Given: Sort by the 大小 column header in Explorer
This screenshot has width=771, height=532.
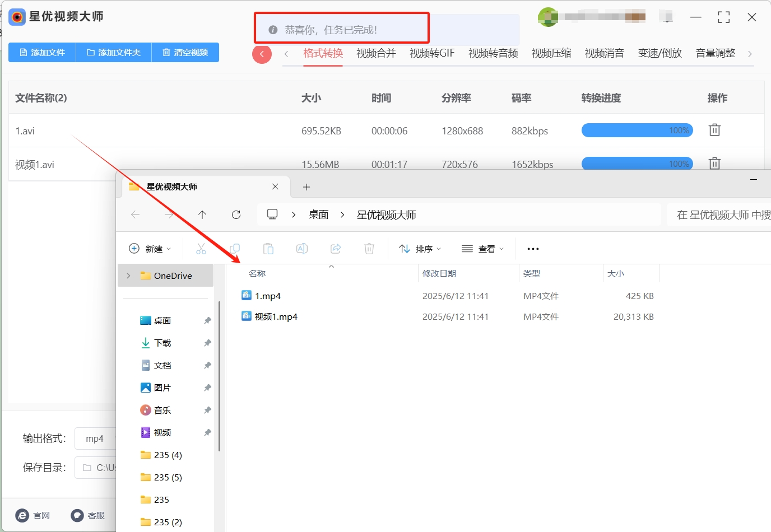Looking at the screenshot, I should (x=616, y=273).
